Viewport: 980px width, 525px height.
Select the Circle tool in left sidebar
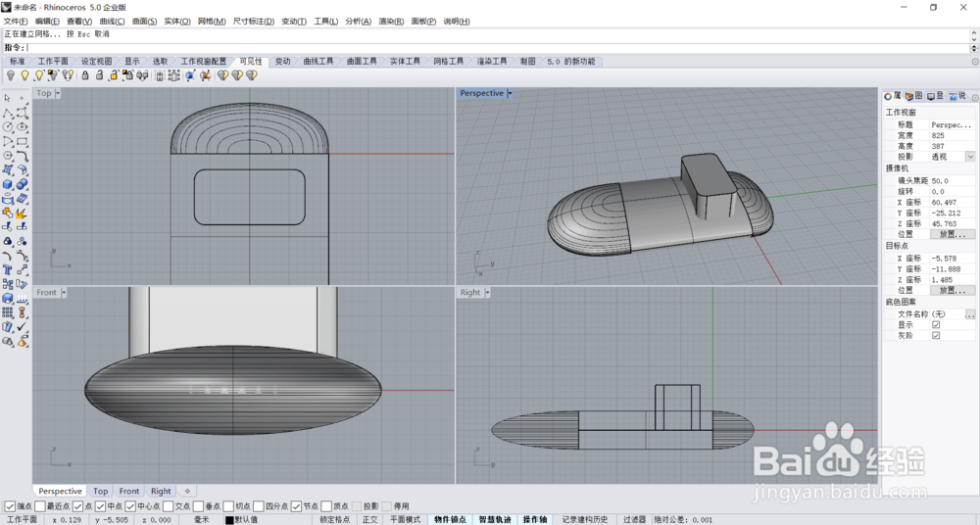(x=8, y=126)
